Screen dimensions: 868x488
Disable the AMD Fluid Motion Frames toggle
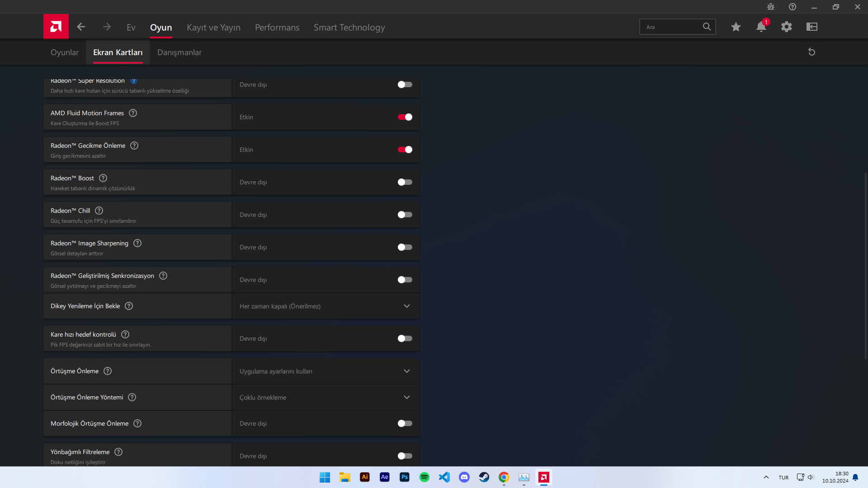(x=405, y=117)
